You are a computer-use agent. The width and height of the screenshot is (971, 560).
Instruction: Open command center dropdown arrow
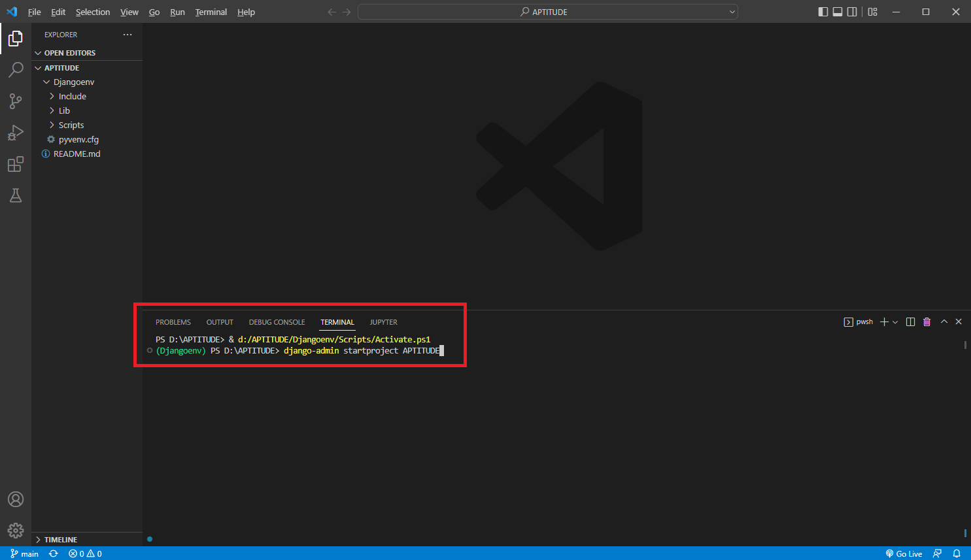[732, 12]
